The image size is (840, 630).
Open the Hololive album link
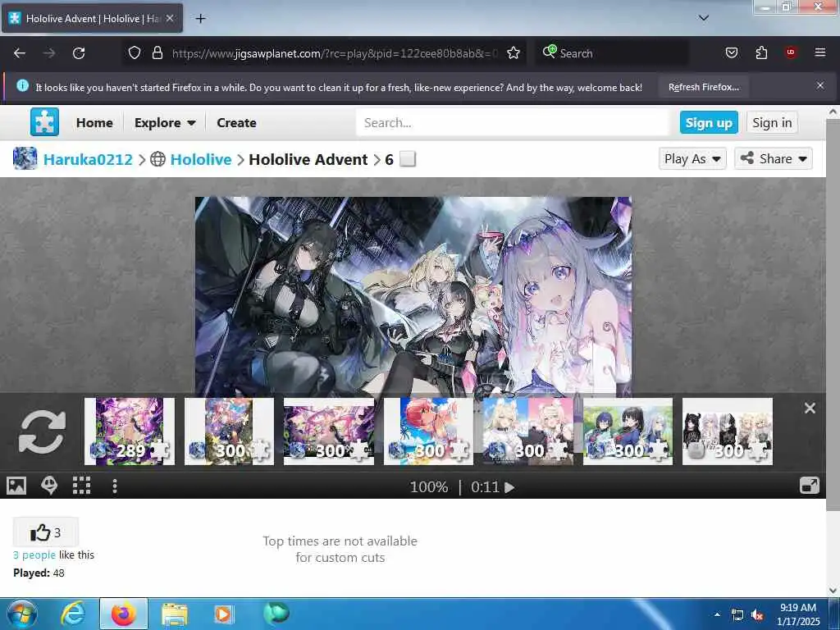coord(201,159)
